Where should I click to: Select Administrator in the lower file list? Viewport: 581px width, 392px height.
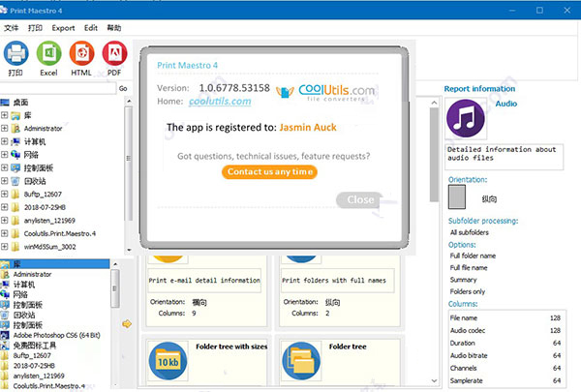click(x=32, y=274)
